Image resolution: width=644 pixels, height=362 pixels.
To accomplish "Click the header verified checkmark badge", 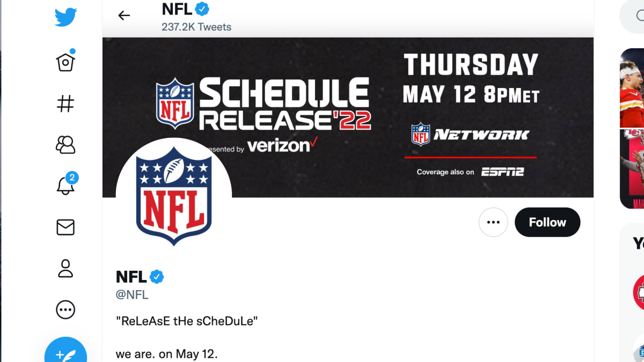I will (x=202, y=9).
